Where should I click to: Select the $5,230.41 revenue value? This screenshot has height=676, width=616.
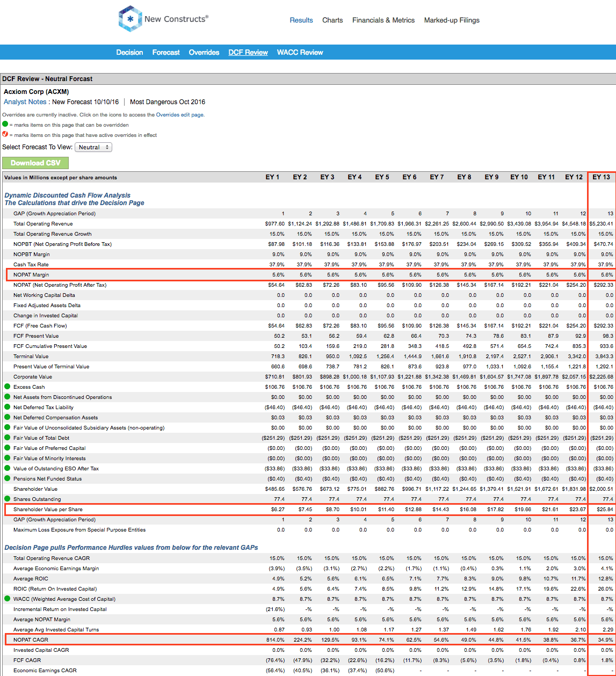[x=601, y=224]
